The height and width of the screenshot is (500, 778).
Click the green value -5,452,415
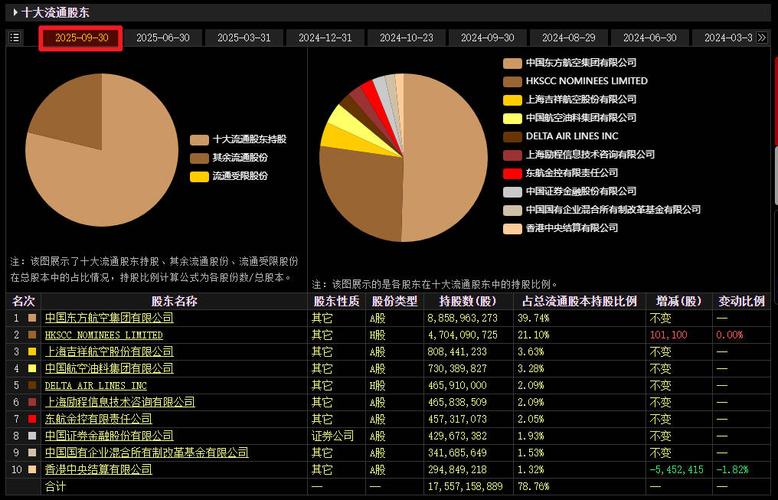coord(677,469)
